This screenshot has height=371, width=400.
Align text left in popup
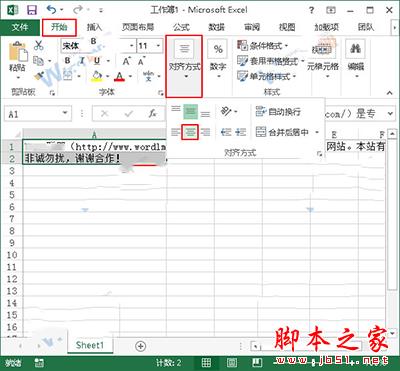pos(176,133)
